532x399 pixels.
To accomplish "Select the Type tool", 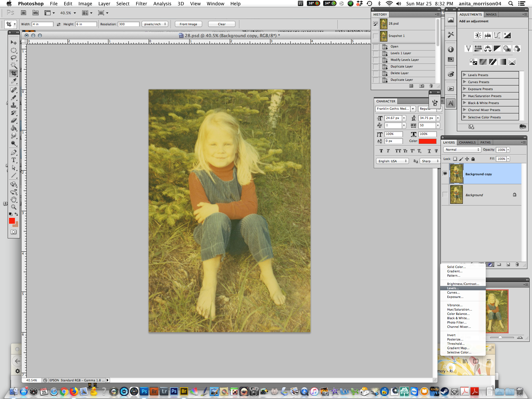I will tap(14, 160).
